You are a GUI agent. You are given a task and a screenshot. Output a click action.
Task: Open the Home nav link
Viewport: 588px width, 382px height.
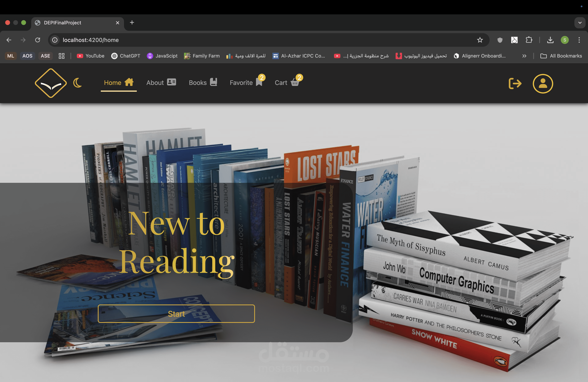pyautogui.click(x=119, y=83)
